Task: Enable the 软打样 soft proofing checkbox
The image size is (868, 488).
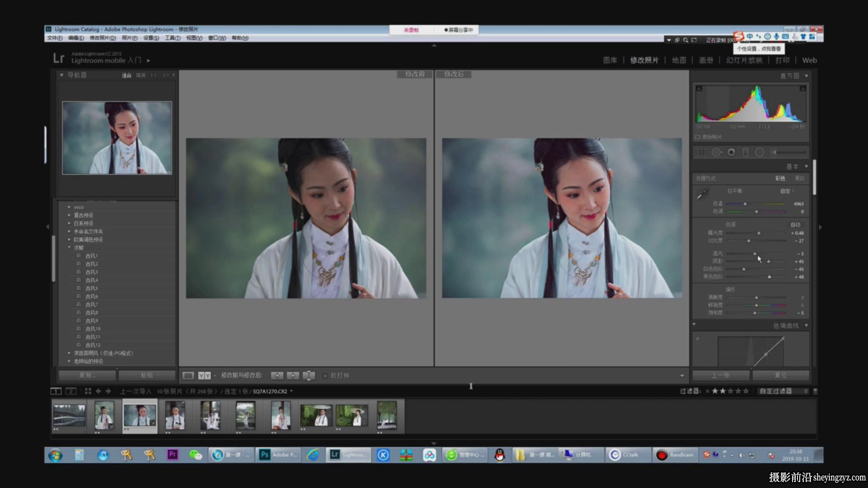Action: tap(325, 375)
